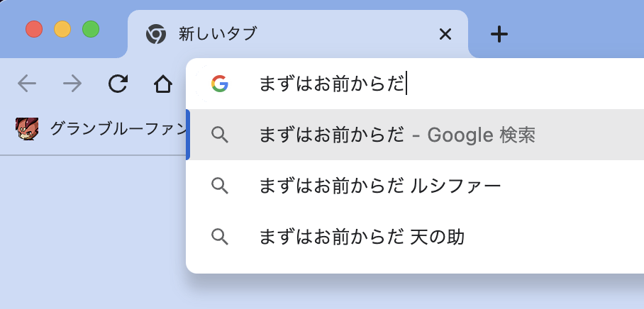
Task: Select suggestion まずはお前からだ - Google 検索
Action: (x=397, y=135)
